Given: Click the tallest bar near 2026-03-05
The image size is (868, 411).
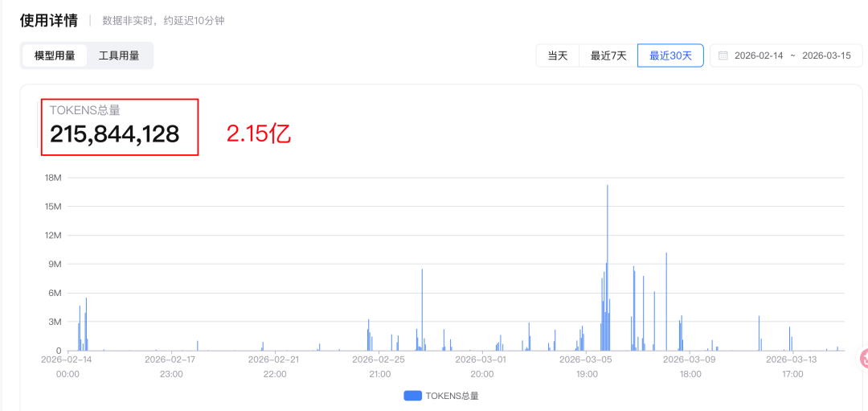Looking at the screenshot, I should click(x=608, y=268).
